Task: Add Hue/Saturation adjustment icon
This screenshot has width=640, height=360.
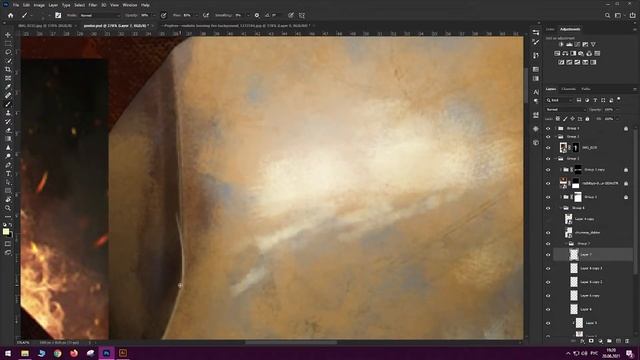Action: 557,53
